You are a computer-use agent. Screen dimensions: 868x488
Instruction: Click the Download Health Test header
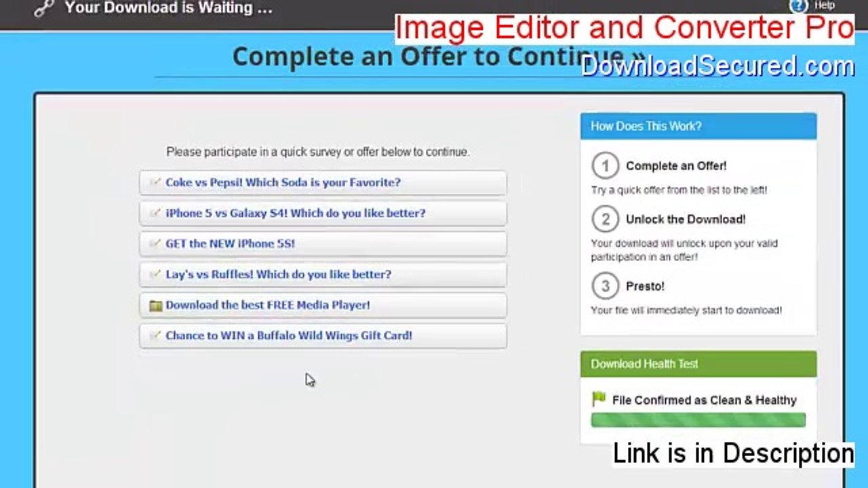click(x=698, y=364)
